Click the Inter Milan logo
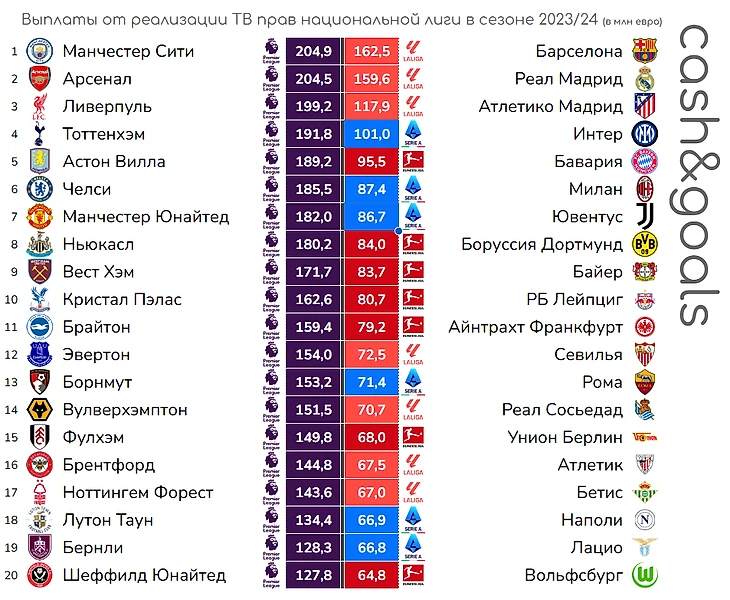 645,134
